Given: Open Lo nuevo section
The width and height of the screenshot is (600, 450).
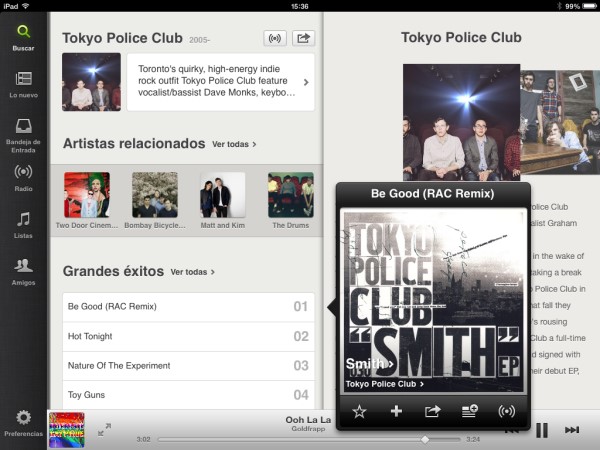Looking at the screenshot, I should point(23,85).
